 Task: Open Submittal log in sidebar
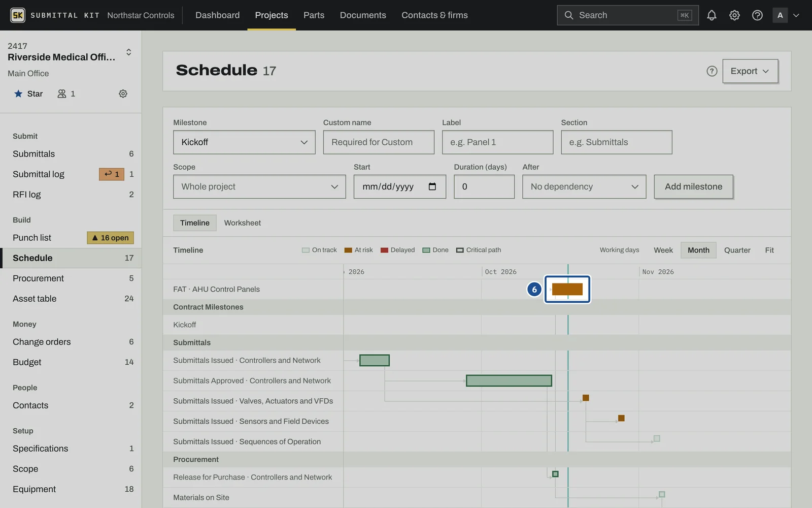click(39, 174)
